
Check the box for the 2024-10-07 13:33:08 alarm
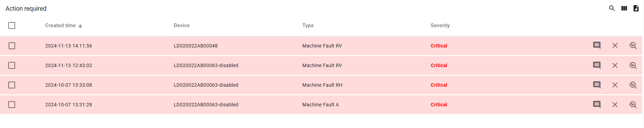12,85
